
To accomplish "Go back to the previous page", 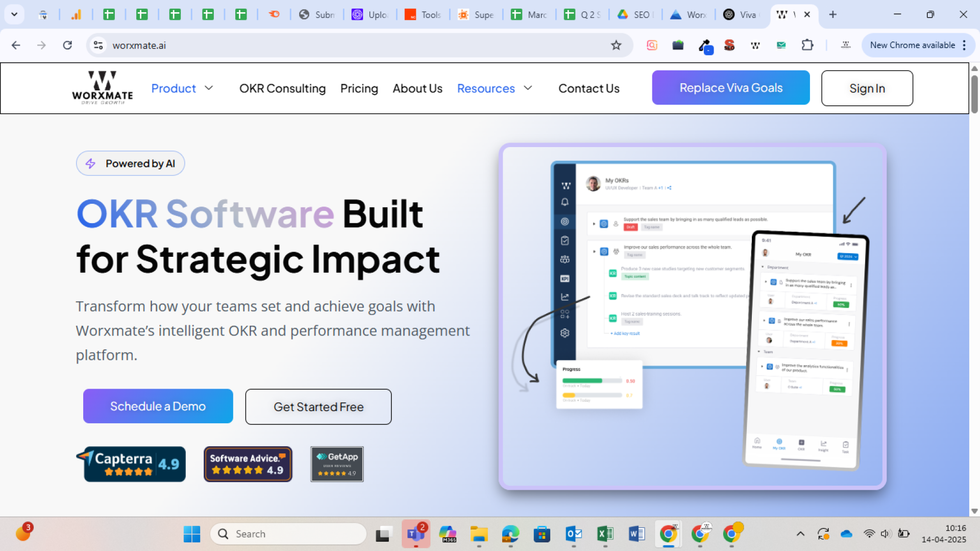I will (x=16, y=45).
